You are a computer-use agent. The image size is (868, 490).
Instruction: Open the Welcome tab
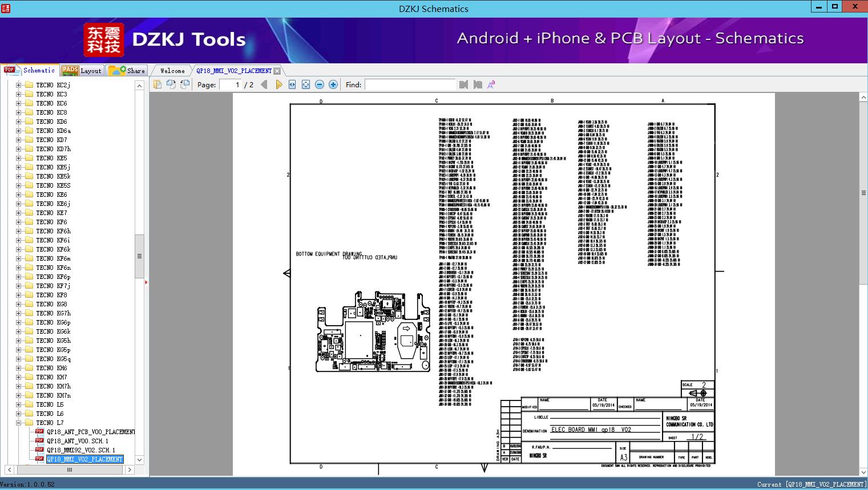(x=172, y=71)
